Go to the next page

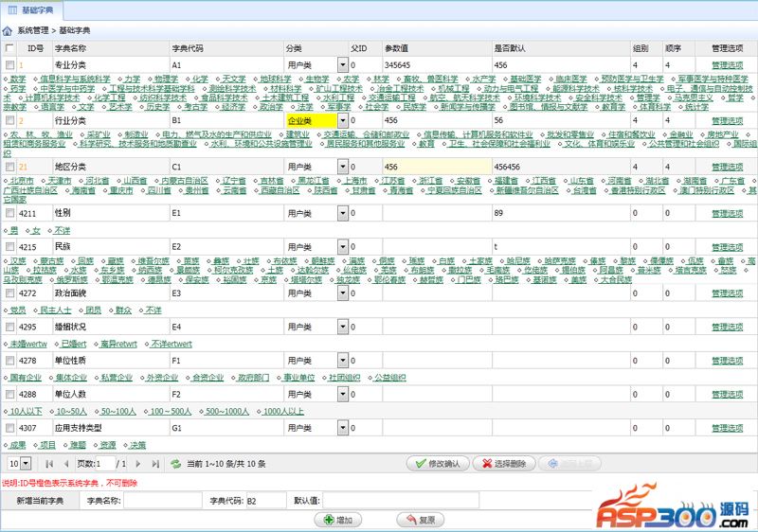(x=138, y=464)
